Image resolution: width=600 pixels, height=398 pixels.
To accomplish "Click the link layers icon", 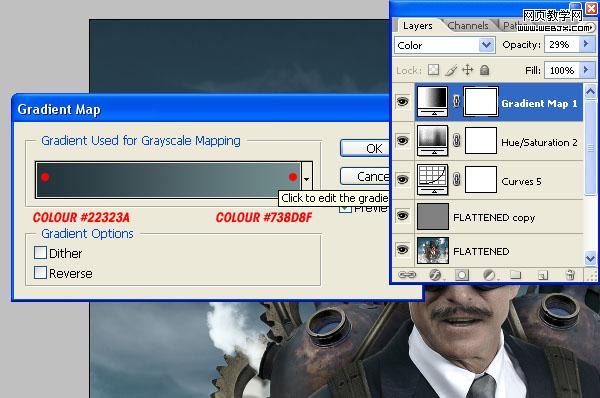I will (x=407, y=275).
